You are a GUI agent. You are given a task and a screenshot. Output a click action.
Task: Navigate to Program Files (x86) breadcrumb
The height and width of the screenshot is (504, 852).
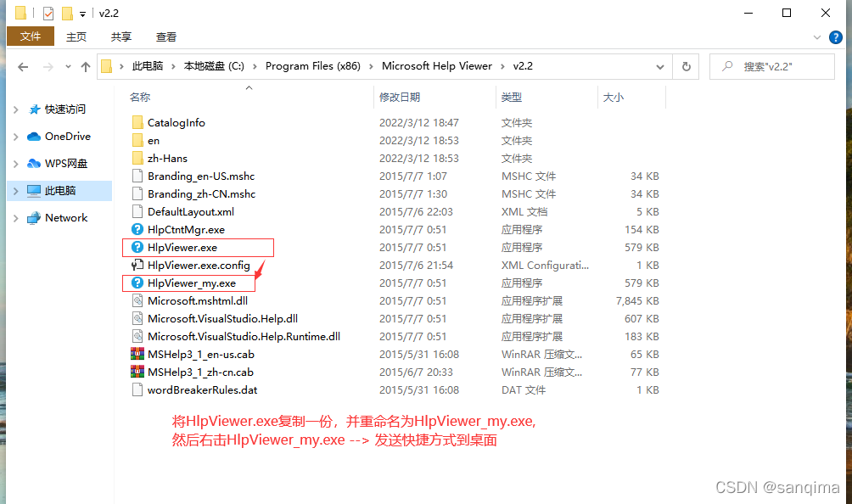(313, 66)
